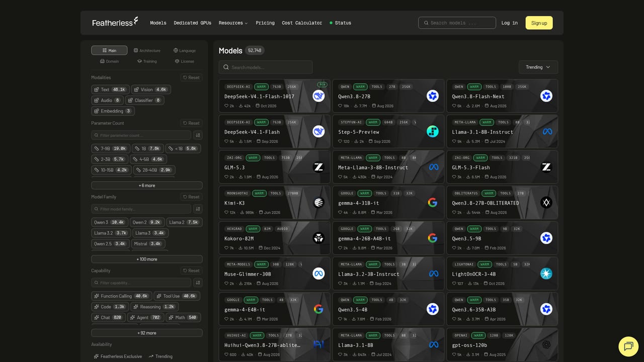Toggle the Qwen 3 model family chip
The width and height of the screenshot is (644, 362).
(x=109, y=222)
